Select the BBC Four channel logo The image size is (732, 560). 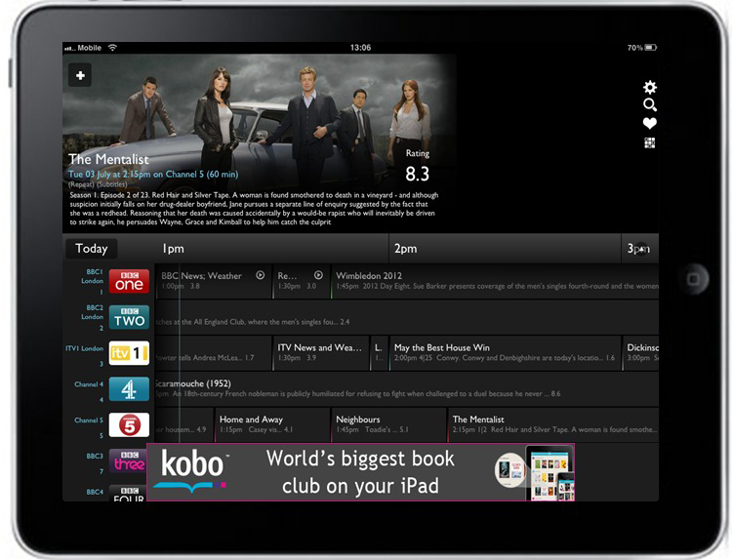[128, 494]
